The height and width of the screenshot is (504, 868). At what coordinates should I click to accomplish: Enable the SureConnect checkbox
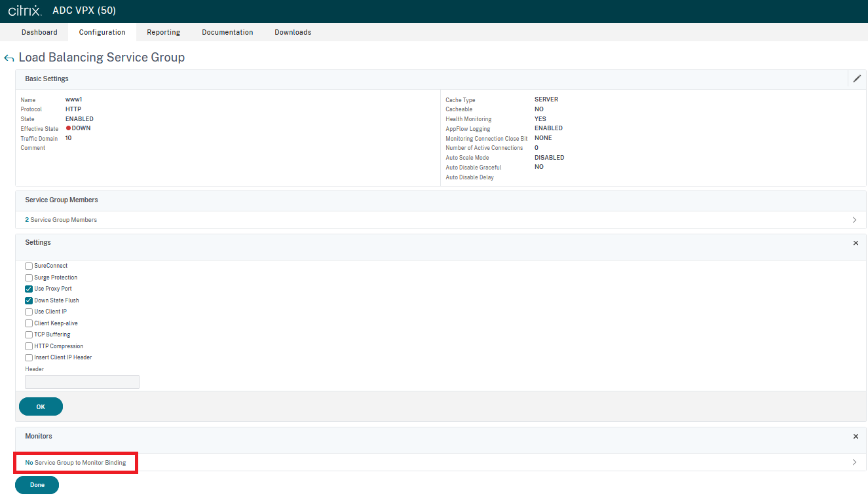point(29,266)
